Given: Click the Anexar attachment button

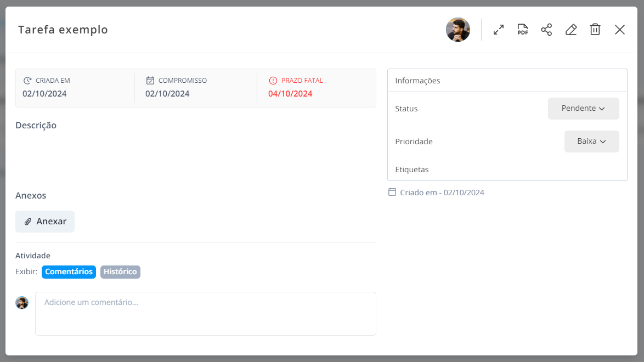Looking at the screenshot, I should coord(45,222).
